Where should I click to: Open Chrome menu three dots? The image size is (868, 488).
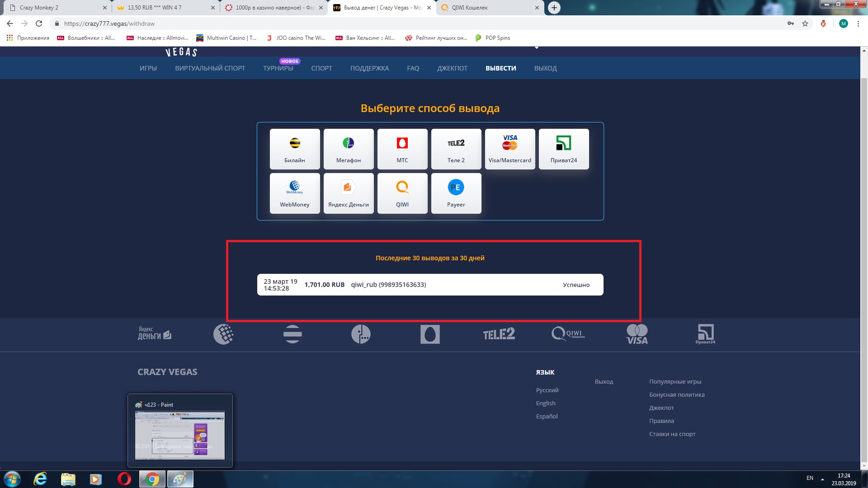tap(858, 23)
